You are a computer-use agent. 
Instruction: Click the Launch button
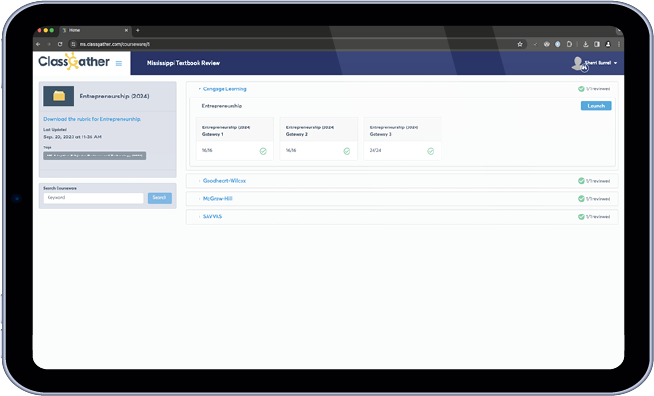(x=596, y=106)
